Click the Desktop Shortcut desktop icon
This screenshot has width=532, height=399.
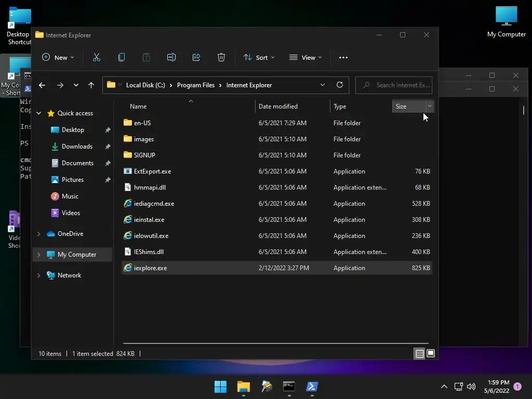point(20,26)
